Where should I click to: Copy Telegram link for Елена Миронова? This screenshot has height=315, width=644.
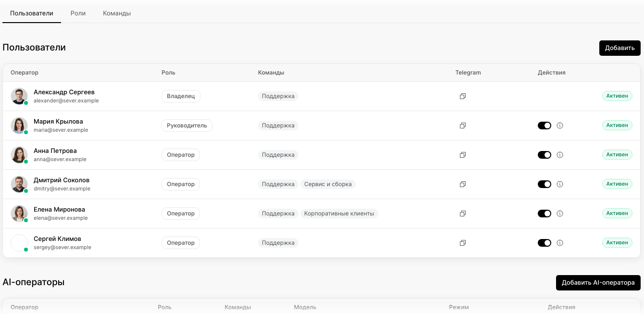pyautogui.click(x=463, y=214)
